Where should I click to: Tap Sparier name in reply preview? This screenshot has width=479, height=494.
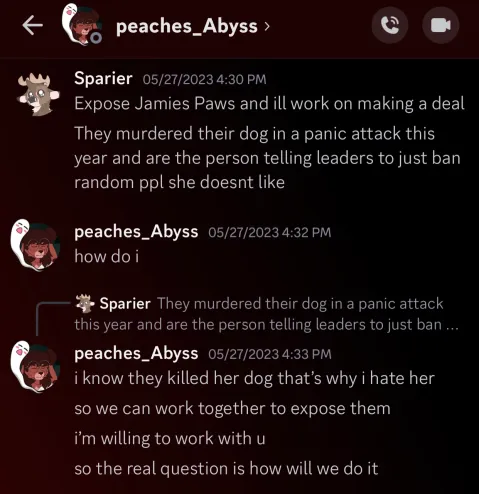coord(125,304)
